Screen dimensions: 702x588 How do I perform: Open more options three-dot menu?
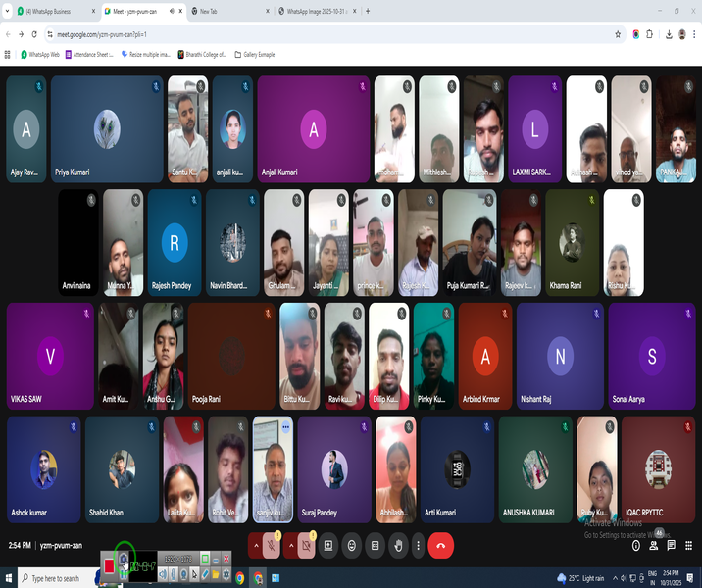[x=419, y=546]
